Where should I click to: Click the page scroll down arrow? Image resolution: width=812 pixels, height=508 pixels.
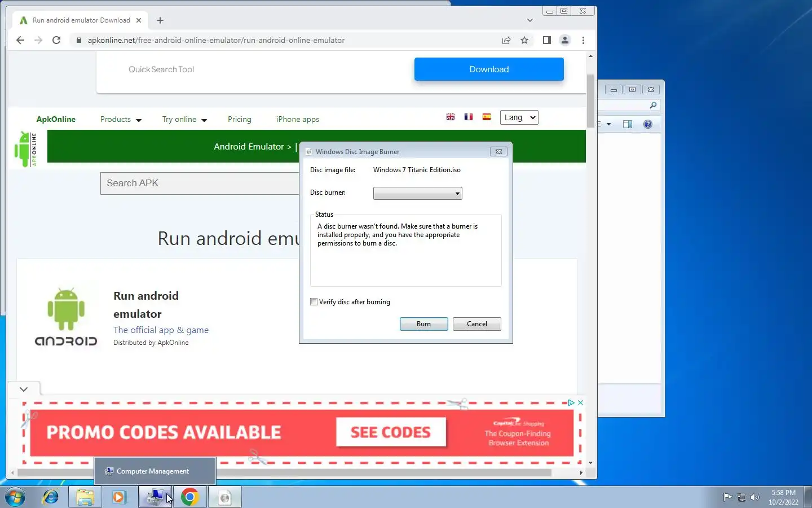590,463
